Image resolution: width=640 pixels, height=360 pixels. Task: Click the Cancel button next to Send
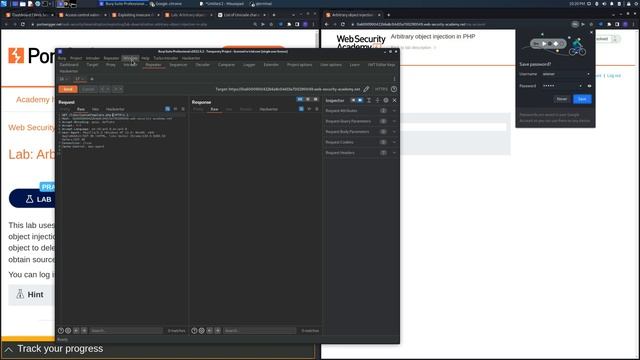pos(88,89)
